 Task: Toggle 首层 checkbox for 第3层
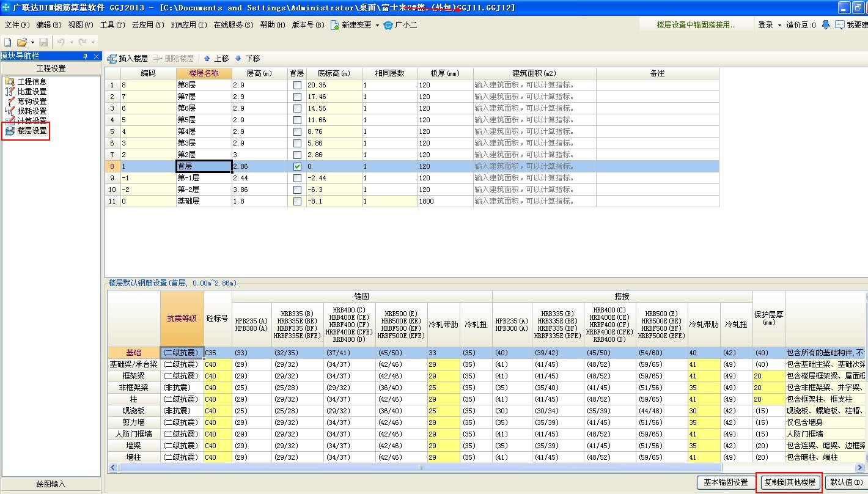(297, 143)
